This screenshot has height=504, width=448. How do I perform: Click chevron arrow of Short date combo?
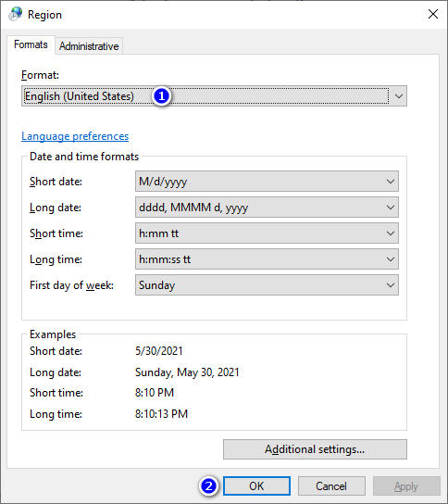tap(391, 182)
